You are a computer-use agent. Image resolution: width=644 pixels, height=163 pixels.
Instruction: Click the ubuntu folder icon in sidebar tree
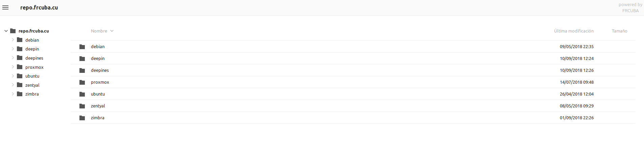coord(20,76)
